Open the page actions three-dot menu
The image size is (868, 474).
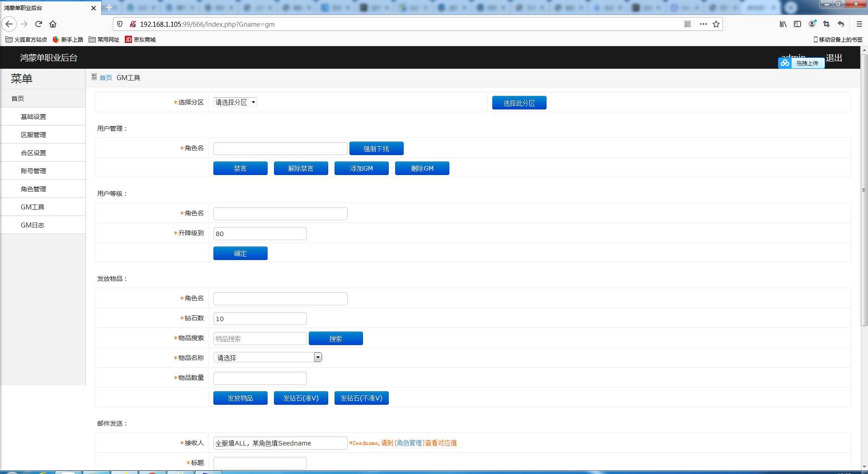coord(703,24)
